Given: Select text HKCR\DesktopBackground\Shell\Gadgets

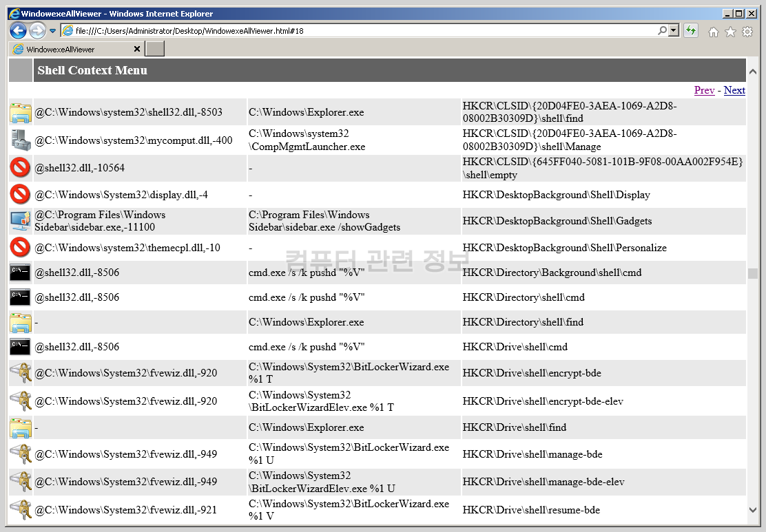Looking at the screenshot, I should [557, 221].
